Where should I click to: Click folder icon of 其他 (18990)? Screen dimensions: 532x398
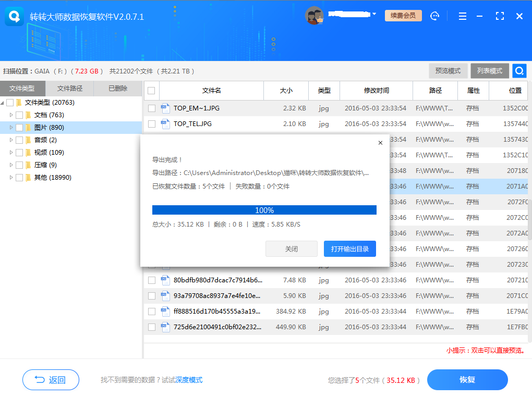(x=29, y=178)
